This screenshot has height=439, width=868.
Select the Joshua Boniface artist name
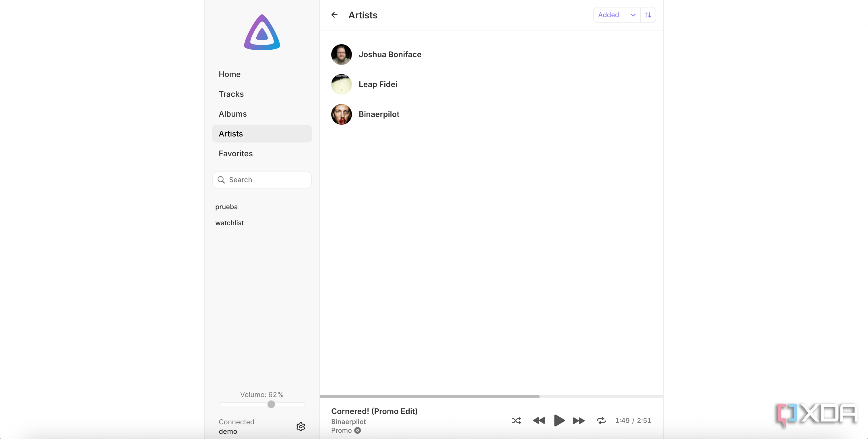pyautogui.click(x=390, y=54)
